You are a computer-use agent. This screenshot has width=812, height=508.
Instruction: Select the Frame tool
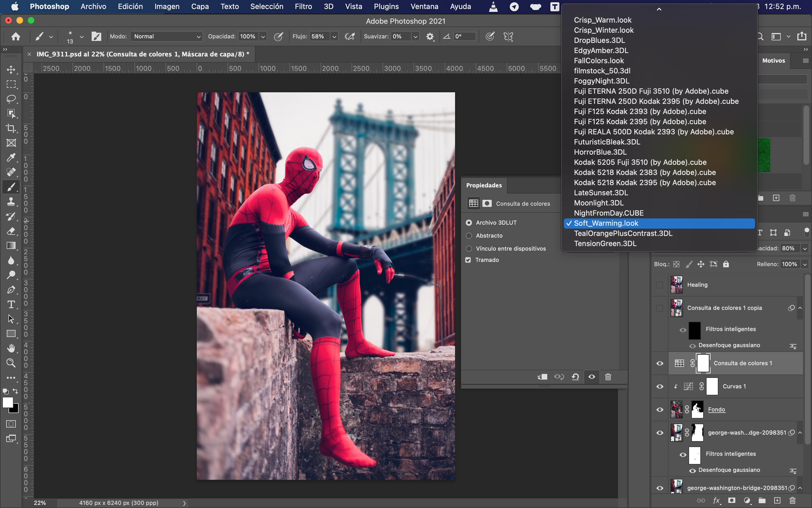tap(11, 143)
